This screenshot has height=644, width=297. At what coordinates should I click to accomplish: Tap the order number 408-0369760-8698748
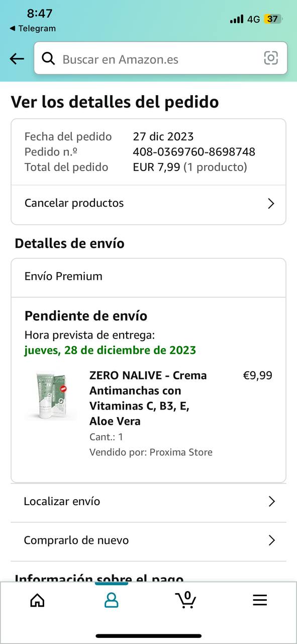pos(194,151)
